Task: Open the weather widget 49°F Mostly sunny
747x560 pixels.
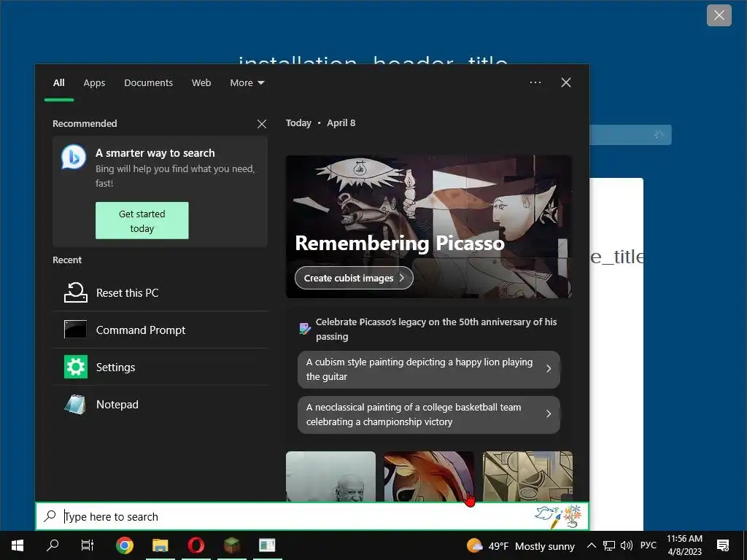Action: pos(521,545)
